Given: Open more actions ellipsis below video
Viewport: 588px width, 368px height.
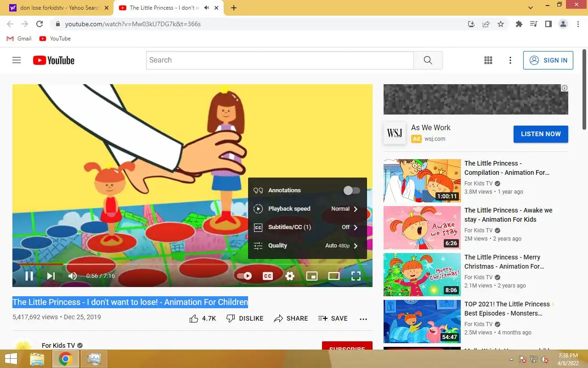Looking at the screenshot, I should pyautogui.click(x=363, y=319).
